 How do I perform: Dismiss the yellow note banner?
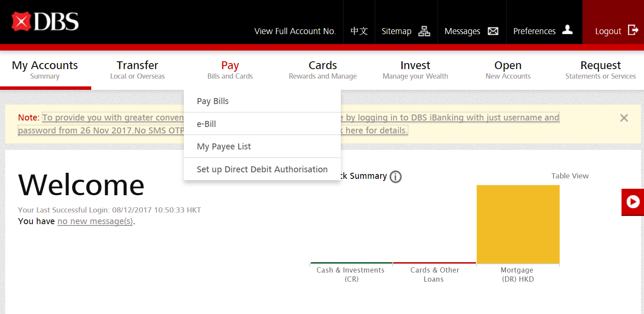(x=624, y=118)
